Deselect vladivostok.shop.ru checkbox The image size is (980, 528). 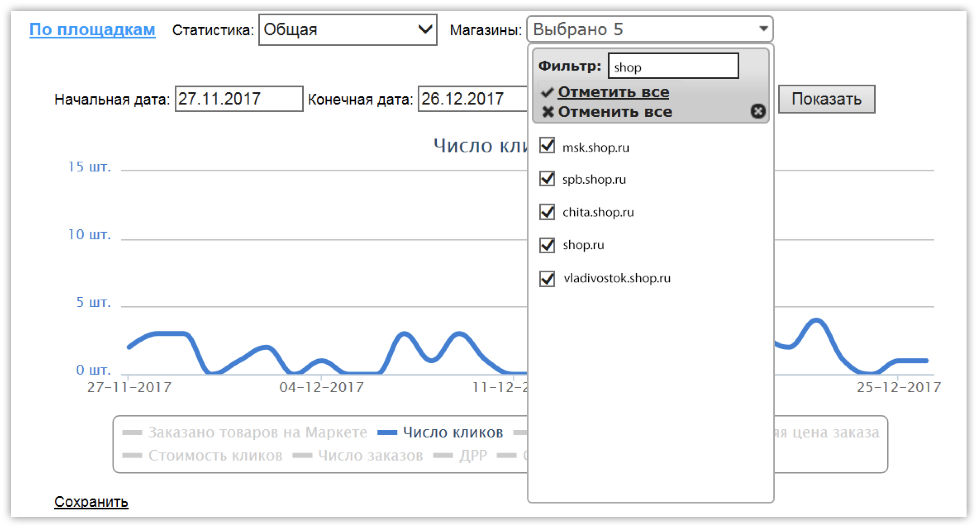coord(547,279)
